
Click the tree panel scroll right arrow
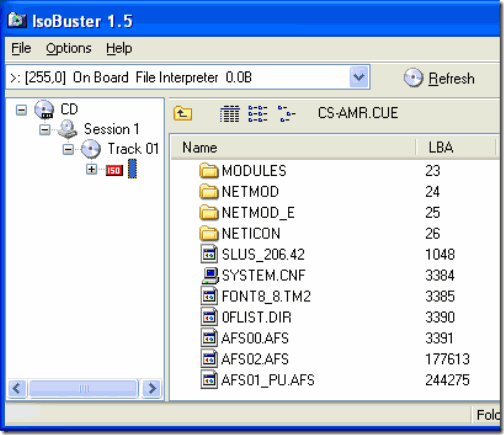[x=152, y=388]
